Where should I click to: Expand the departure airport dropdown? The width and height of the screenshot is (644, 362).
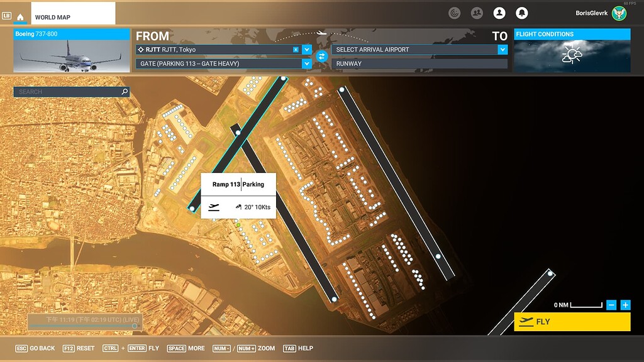[307, 50]
